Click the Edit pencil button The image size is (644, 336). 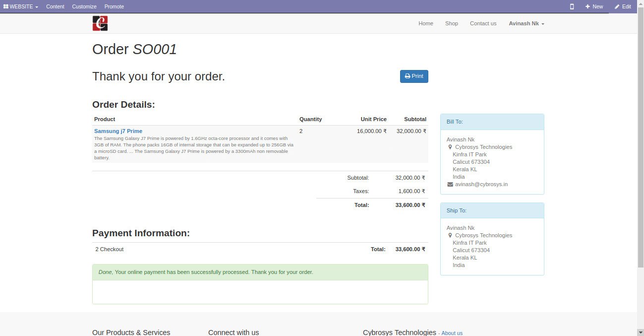tap(623, 6)
